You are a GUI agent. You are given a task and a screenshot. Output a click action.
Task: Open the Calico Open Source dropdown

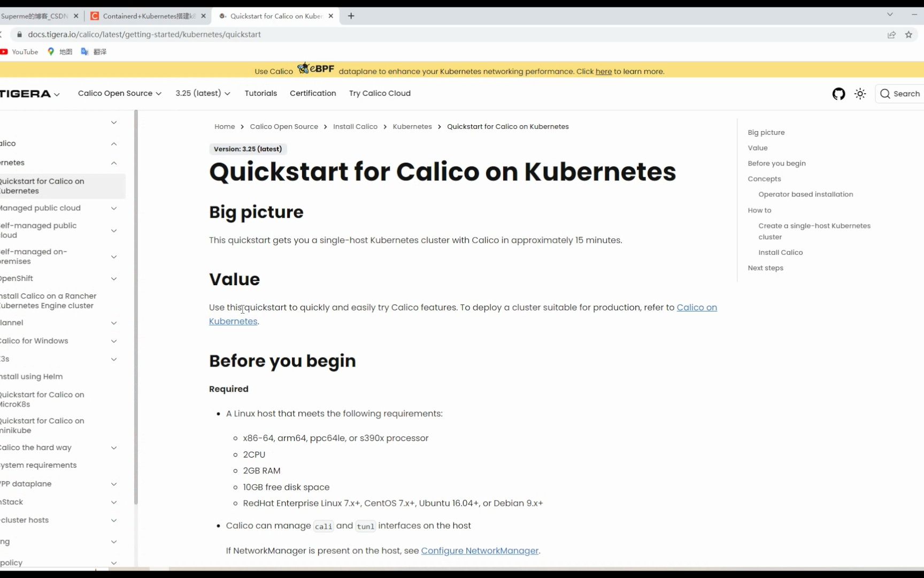click(x=120, y=93)
